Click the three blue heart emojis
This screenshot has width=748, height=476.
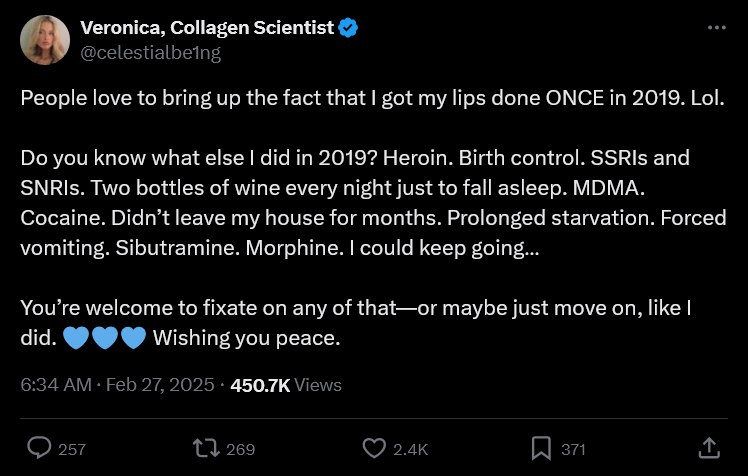coord(104,338)
